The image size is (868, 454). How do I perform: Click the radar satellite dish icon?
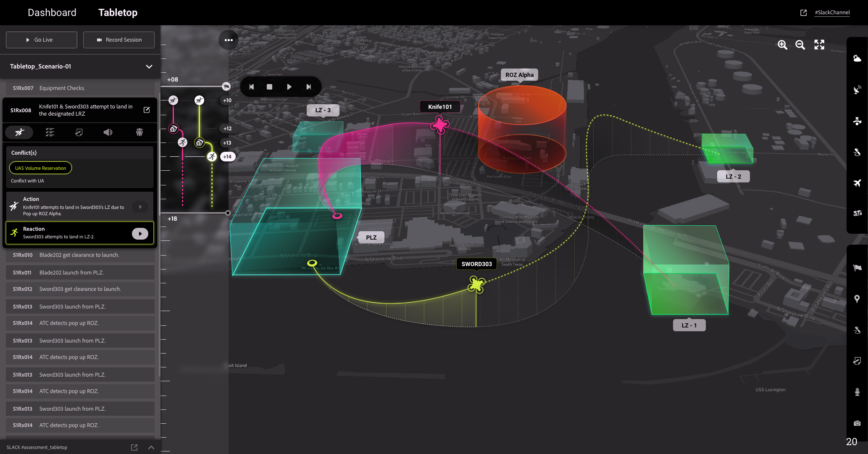(x=857, y=90)
